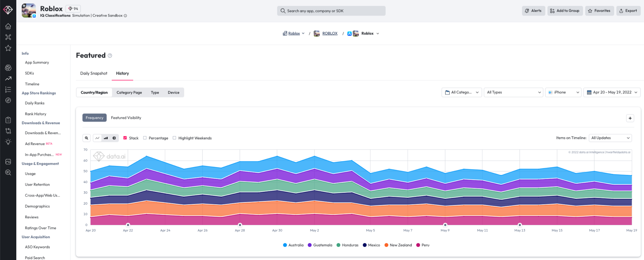Click the search app input field
The height and width of the screenshot is (260, 644).
tap(331, 11)
